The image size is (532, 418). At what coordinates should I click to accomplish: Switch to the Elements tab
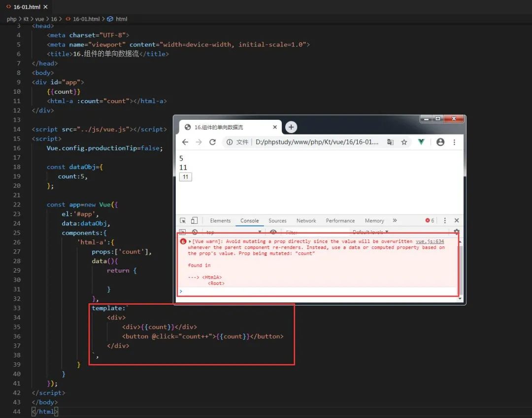[x=220, y=221]
